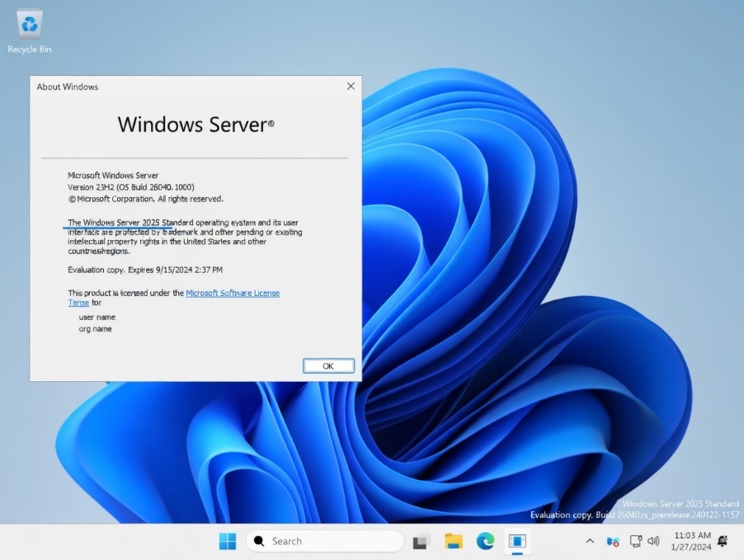Open the Recycle Bin desktop icon
This screenshot has height=560, width=744.
30,32
